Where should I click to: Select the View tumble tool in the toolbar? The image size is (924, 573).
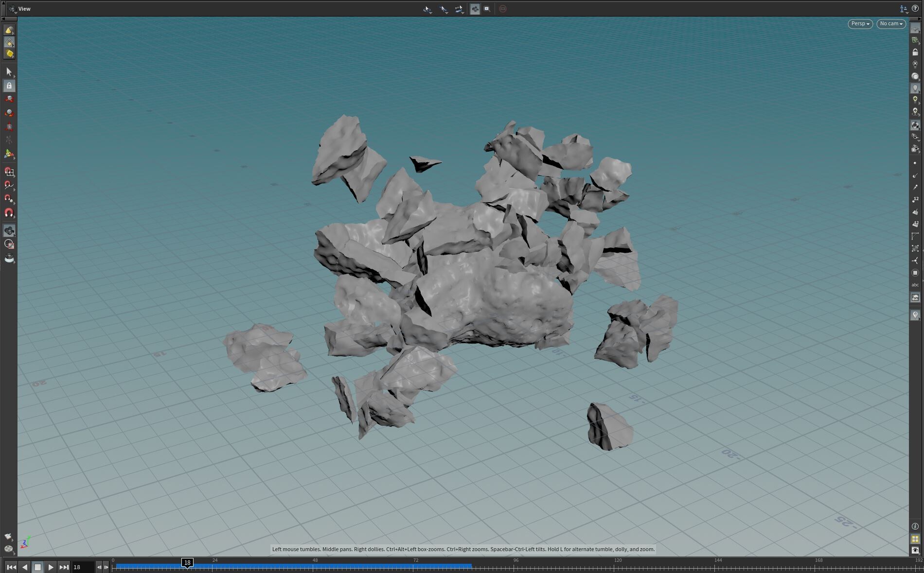pyautogui.click(x=9, y=230)
